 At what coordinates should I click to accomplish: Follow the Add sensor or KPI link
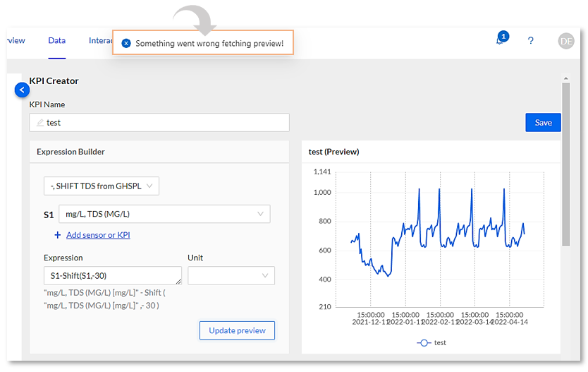[98, 235]
